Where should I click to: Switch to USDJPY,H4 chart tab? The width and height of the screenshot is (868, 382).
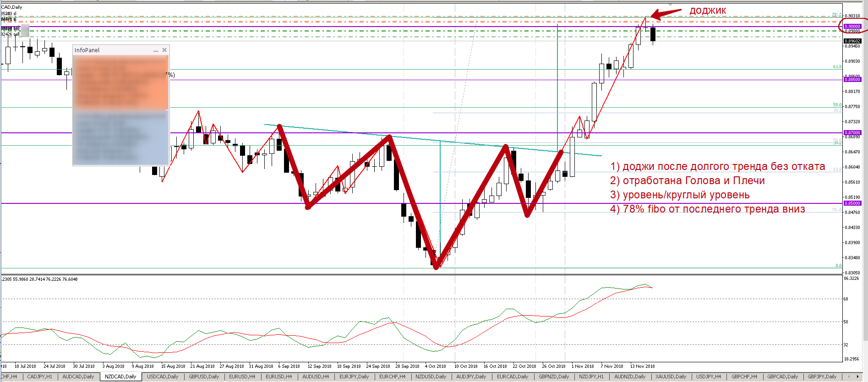(709, 377)
